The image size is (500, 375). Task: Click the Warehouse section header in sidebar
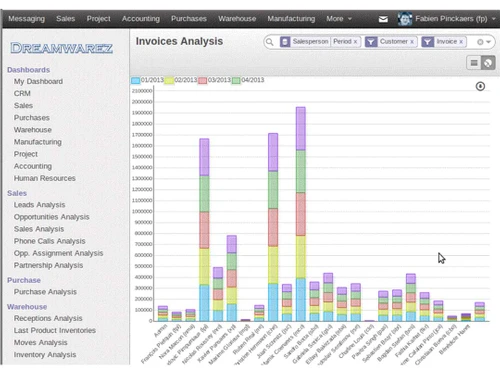tap(27, 307)
